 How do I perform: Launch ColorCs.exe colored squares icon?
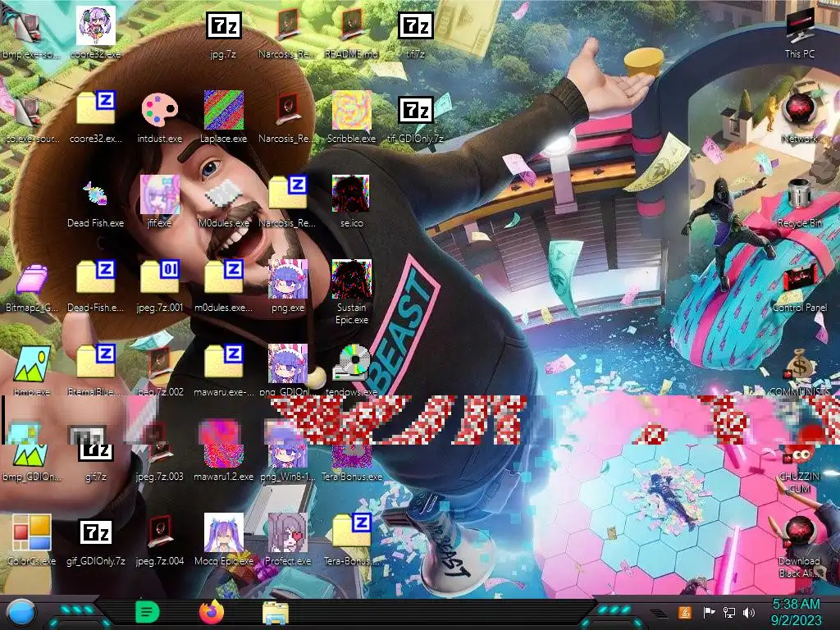click(31, 532)
